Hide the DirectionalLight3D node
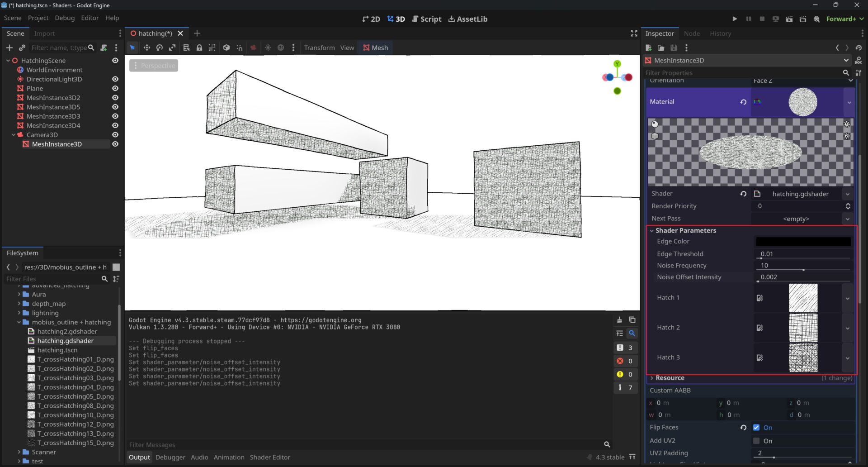 [115, 79]
